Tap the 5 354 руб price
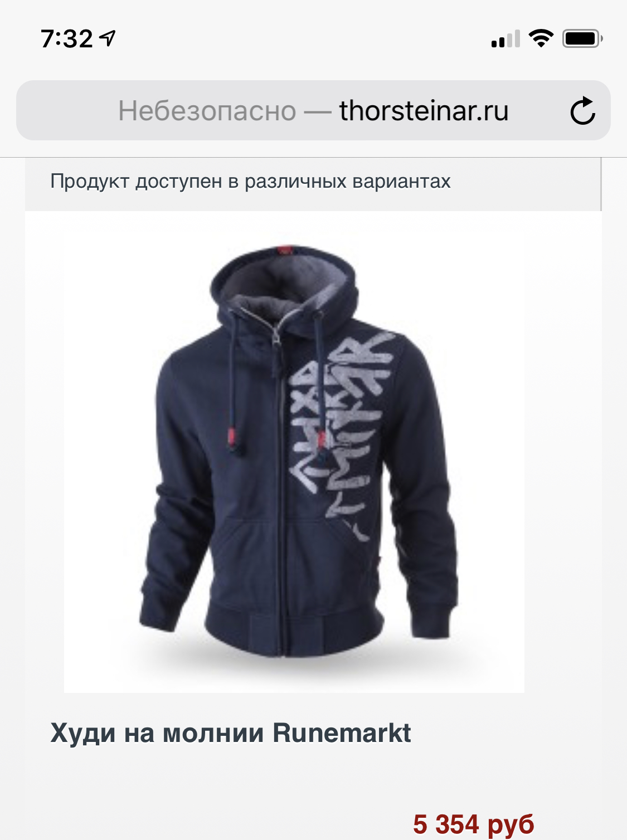This screenshot has height=840, width=627. (x=474, y=824)
